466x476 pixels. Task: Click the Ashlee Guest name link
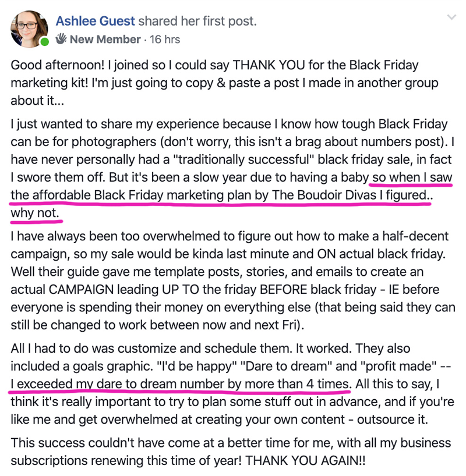click(x=95, y=21)
